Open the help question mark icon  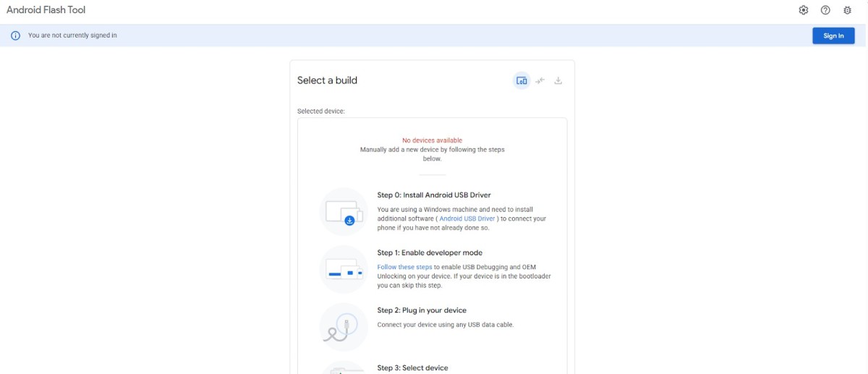click(x=825, y=10)
